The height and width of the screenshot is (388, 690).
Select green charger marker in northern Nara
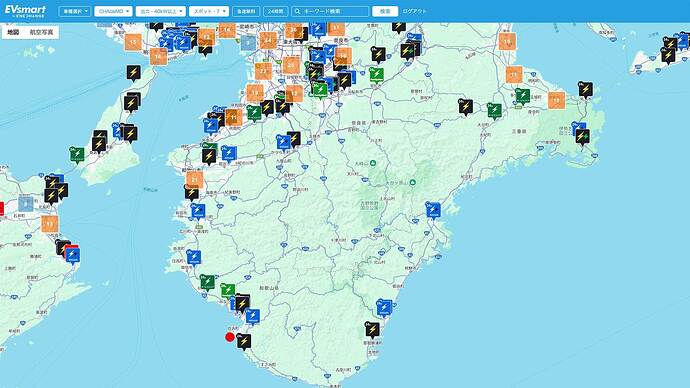(x=376, y=75)
